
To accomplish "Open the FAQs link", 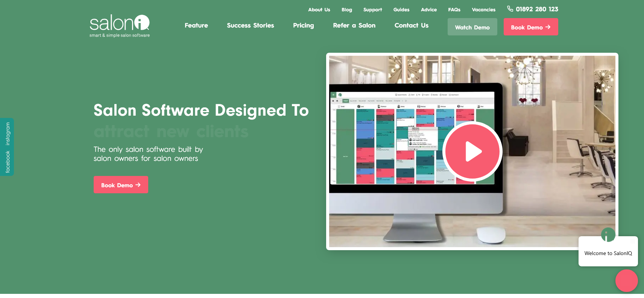I will [x=454, y=10].
